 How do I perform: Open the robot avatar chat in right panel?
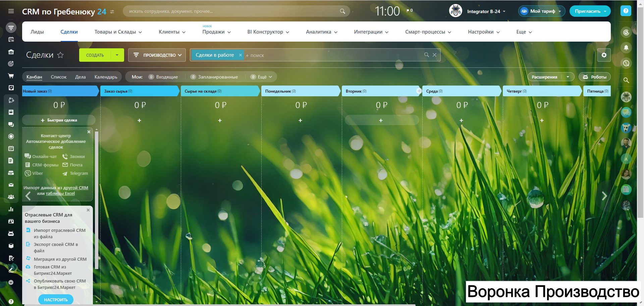point(626,97)
